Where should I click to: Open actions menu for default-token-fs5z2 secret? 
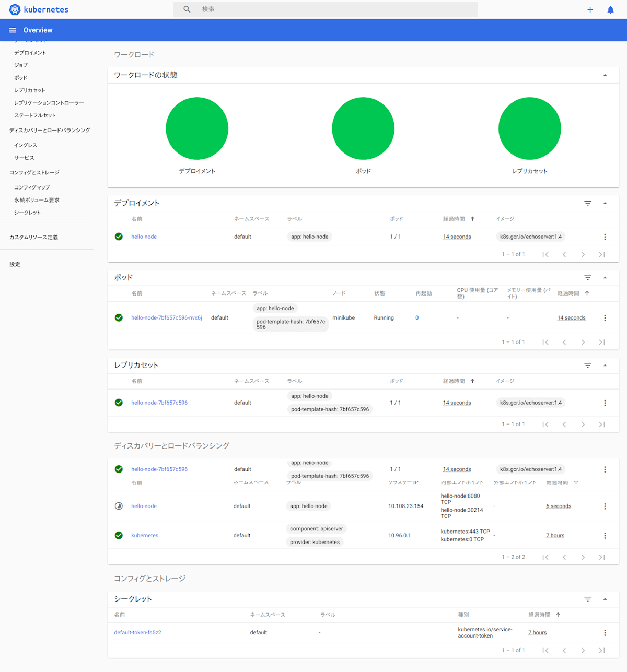click(605, 633)
